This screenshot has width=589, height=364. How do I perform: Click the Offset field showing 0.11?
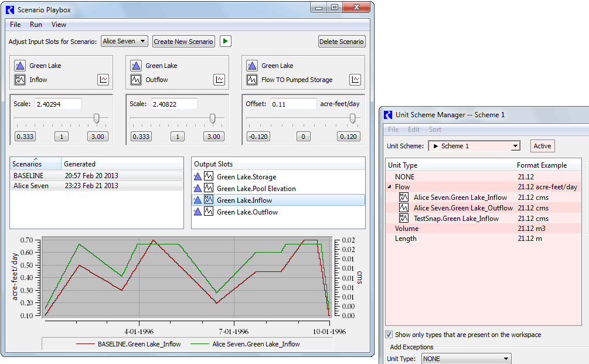pos(294,104)
